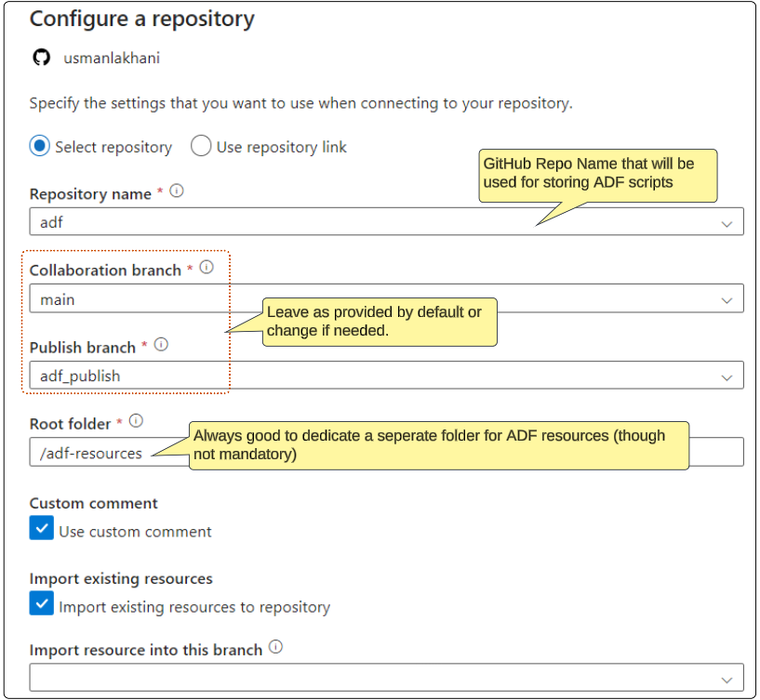Image resolution: width=760 pixels, height=700 pixels.
Task: Click info icon beside Import resource into this branch
Action: [x=275, y=648]
